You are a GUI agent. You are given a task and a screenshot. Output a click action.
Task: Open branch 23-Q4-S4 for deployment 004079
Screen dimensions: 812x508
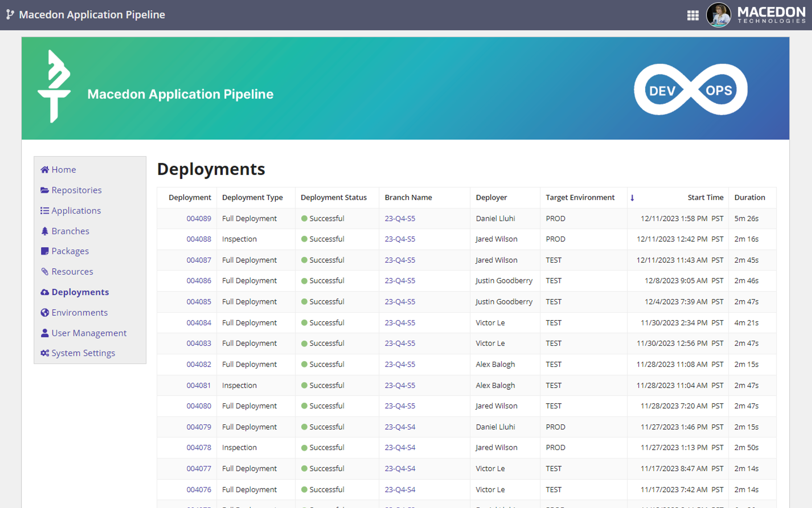[x=400, y=427]
